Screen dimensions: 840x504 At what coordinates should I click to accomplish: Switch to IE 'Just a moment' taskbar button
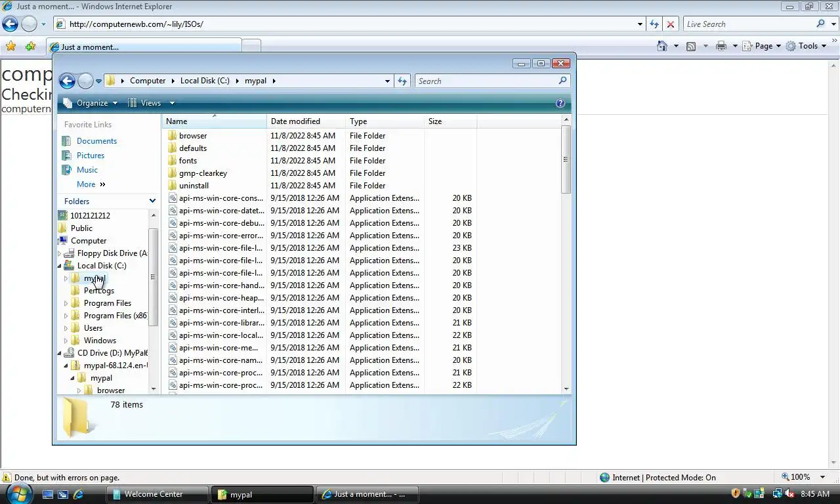pyautogui.click(x=366, y=494)
